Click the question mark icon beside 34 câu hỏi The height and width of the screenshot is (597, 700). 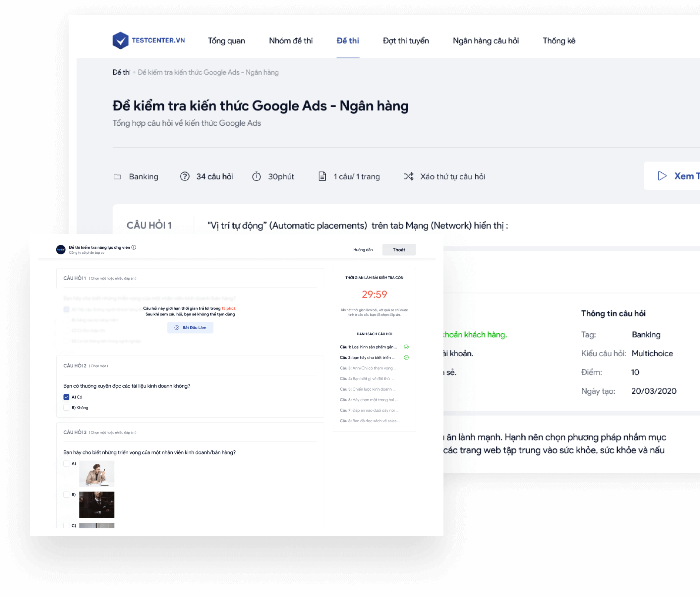coord(185,176)
